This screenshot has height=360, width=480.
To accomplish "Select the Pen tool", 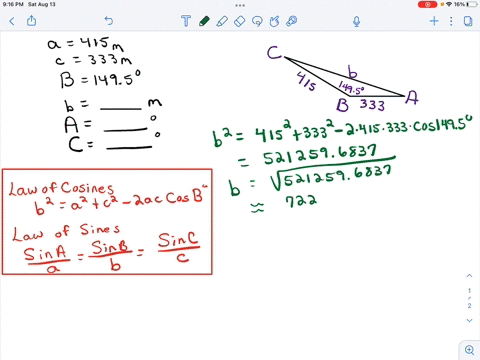I will (204, 21).
